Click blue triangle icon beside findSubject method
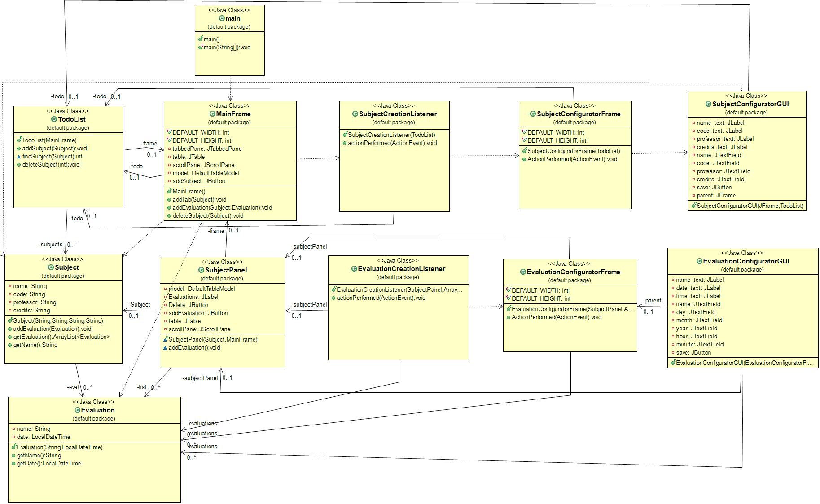The width and height of the screenshot is (820, 504). (x=19, y=157)
